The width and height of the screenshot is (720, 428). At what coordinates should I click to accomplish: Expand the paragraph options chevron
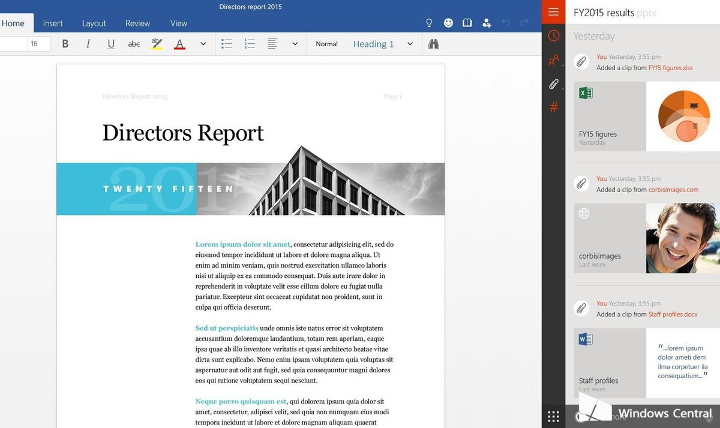294,44
